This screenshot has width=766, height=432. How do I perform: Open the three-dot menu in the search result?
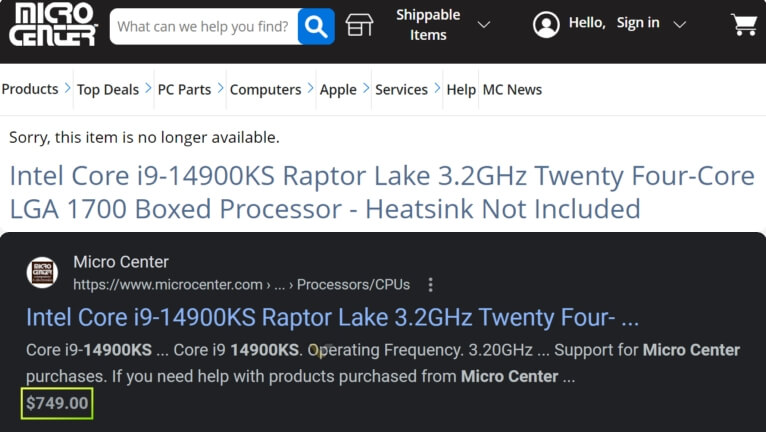click(x=431, y=284)
